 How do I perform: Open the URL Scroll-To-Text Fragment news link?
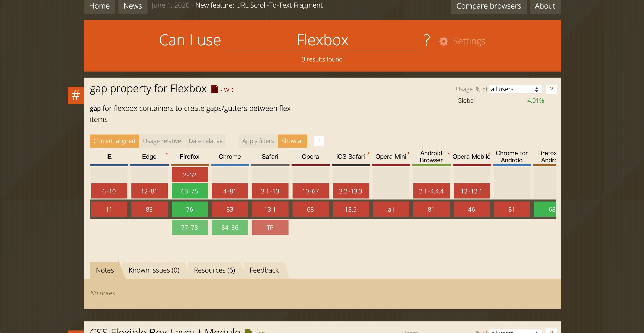pos(259,5)
